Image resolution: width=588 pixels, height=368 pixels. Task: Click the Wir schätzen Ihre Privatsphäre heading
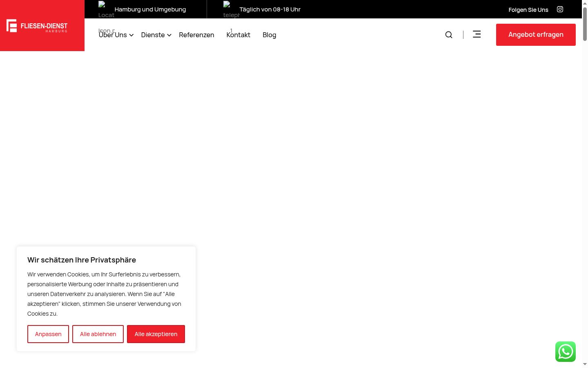tap(82, 260)
